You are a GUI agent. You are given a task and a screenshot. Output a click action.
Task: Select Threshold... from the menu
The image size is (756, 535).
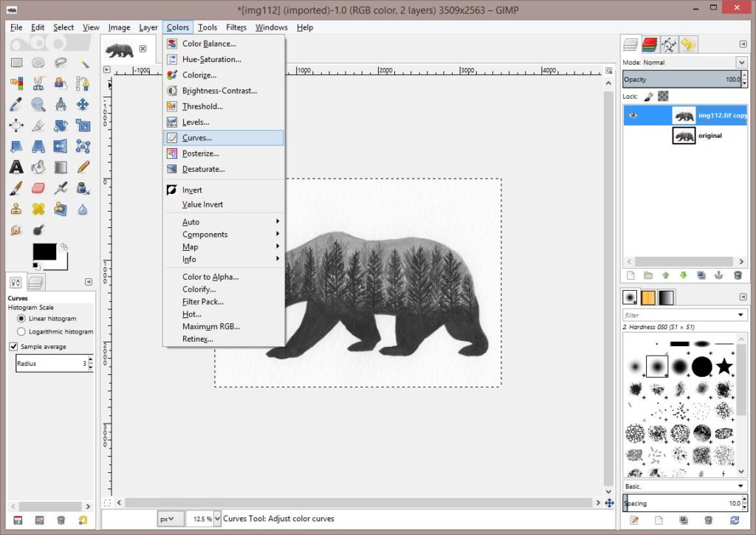coord(224,106)
